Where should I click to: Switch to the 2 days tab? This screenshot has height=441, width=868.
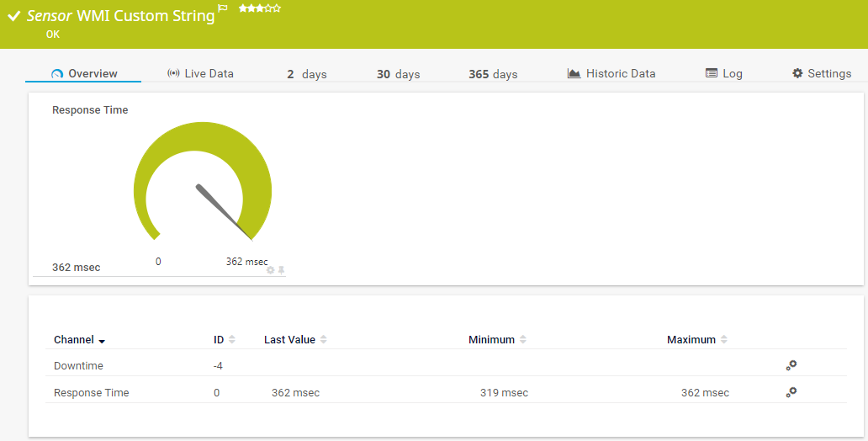click(306, 74)
